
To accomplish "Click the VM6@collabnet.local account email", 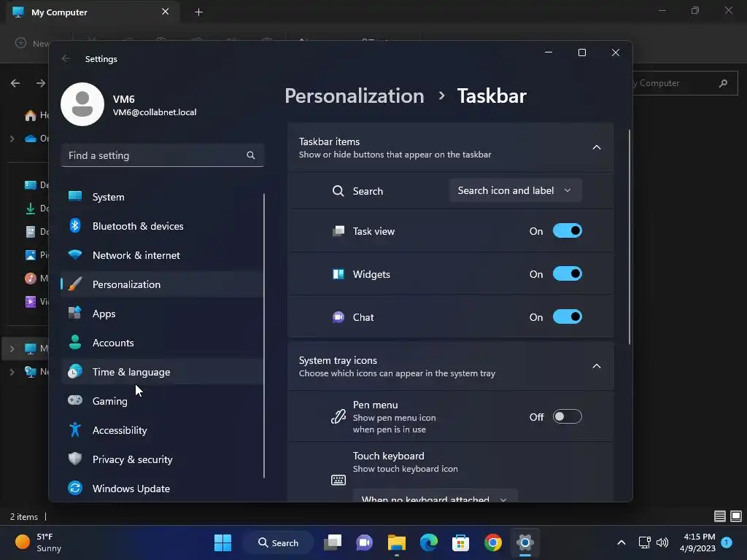I will coord(155,112).
